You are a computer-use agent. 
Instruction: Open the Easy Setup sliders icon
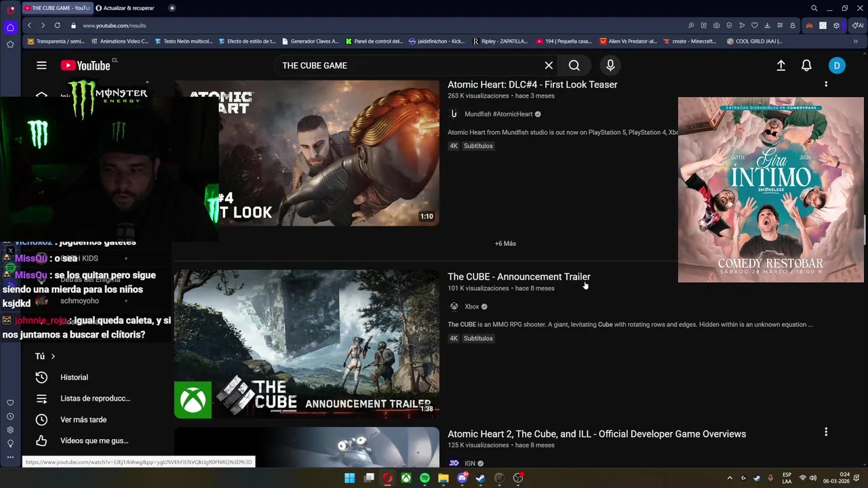tap(780, 26)
